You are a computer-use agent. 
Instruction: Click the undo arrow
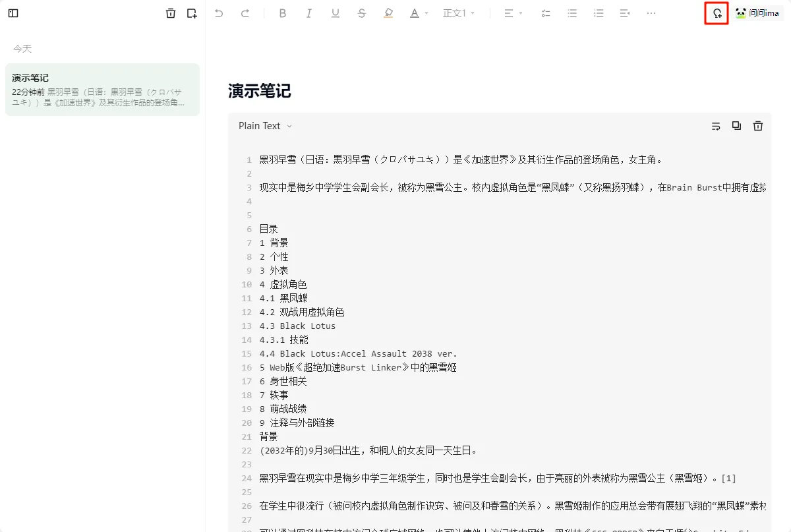tap(219, 13)
